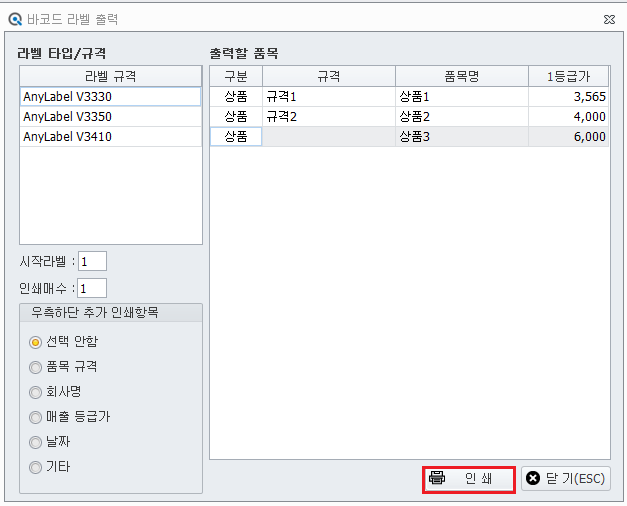Click the 규격2 spec cell
The height and width of the screenshot is (506, 627).
(x=329, y=116)
